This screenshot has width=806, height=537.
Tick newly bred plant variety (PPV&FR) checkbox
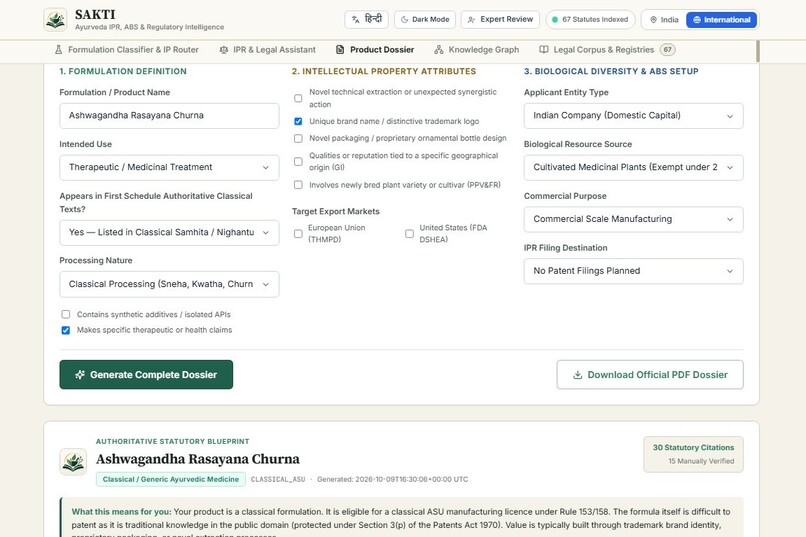pyautogui.click(x=298, y=184)
